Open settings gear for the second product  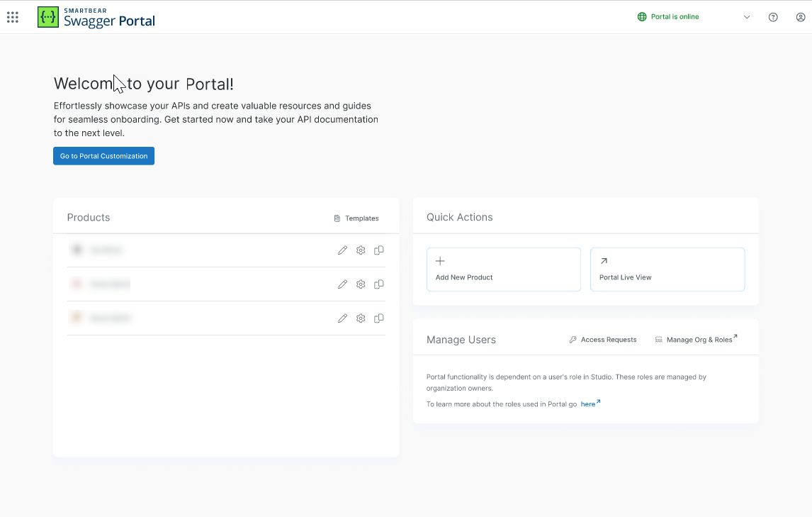pyautogui.click(x=361, y=284)
